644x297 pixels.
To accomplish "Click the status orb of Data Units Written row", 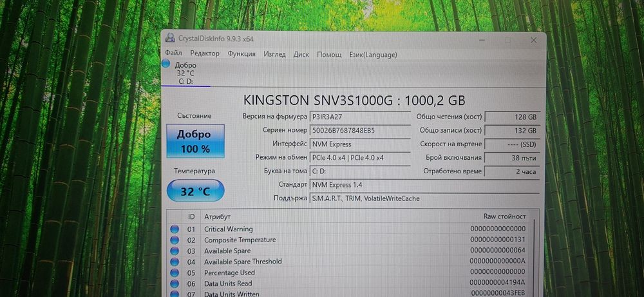I will pyautogui.click(x=175, y=294).
